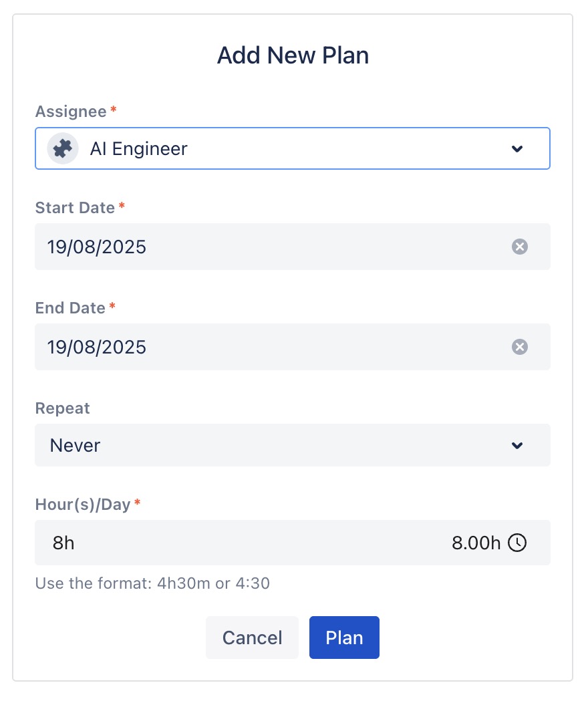Click the Start Date label
Screen dimensions: 588x703
[75, 208]
